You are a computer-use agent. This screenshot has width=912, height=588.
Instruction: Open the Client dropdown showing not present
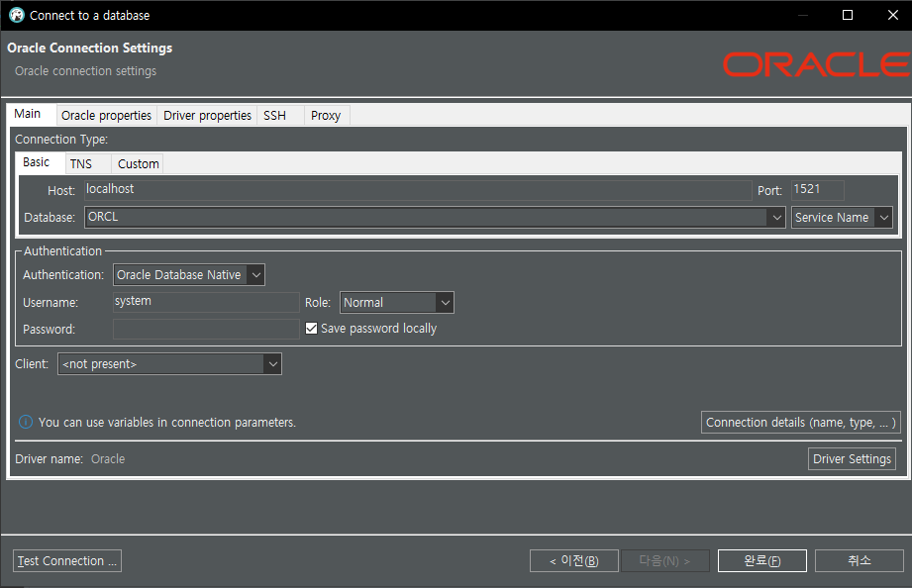pos(169,364)
